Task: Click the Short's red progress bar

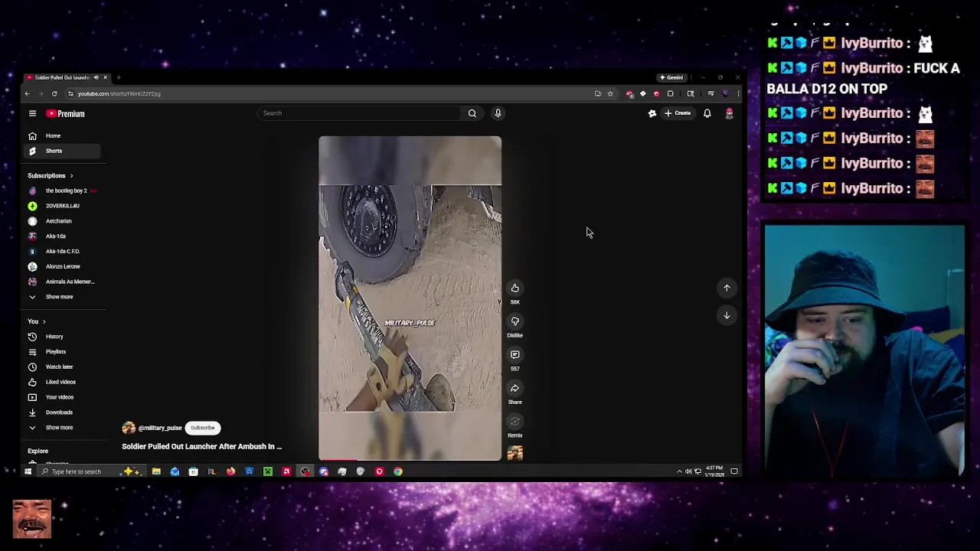Action: (338, 460)
